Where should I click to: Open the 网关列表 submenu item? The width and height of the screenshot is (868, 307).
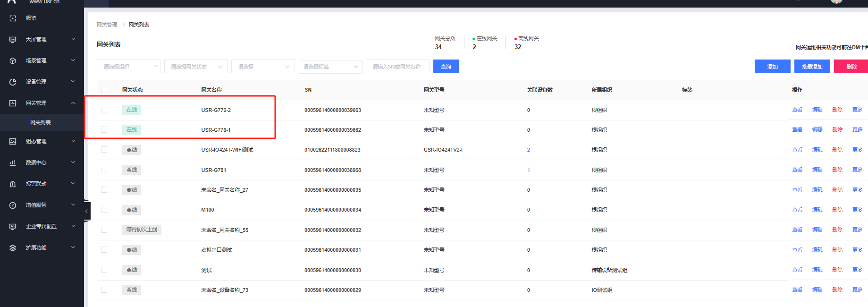click(x=41, y=122)
